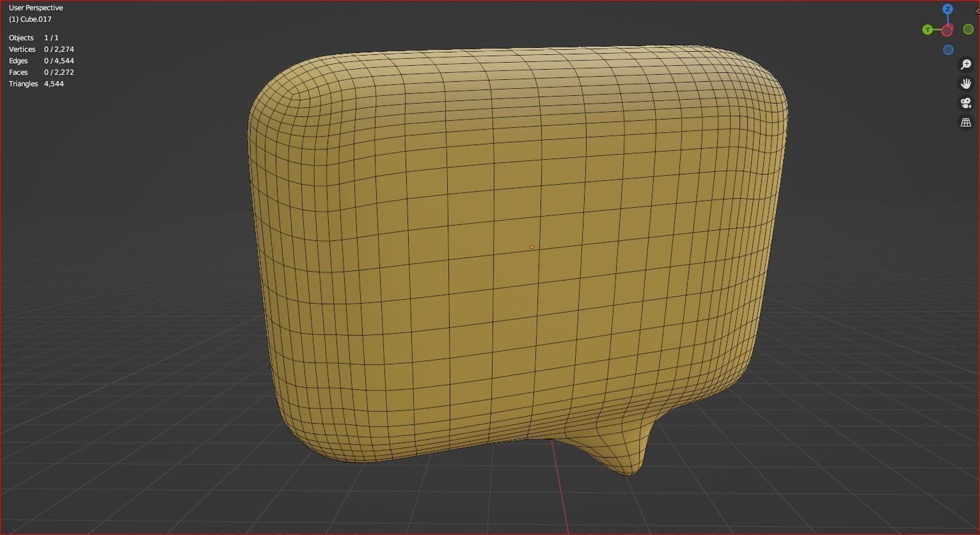Screen dimensions: 980x535
Task: Click the blue Z axis on the navigation gizmo
Action: [x=947, y=9]
